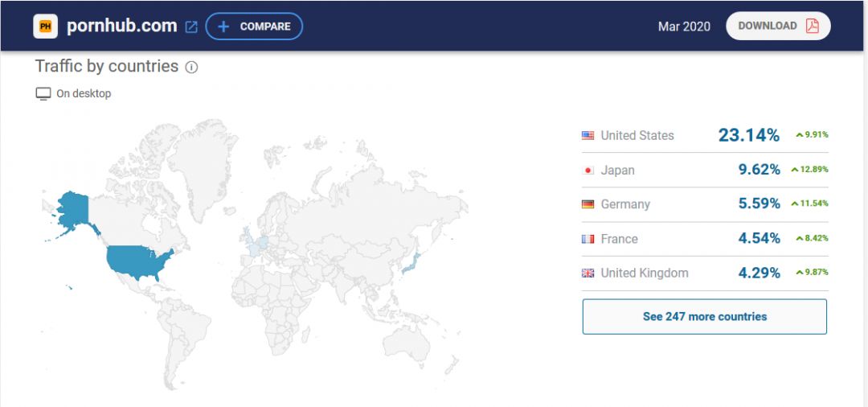Select the Germany row in the country list
Viewport: 868px width, 407px height.
[704, 204]
